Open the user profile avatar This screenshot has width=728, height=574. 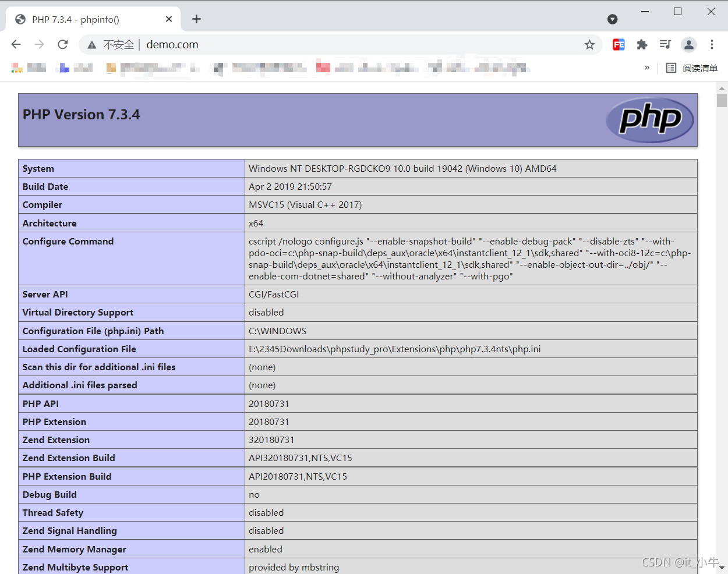(689, 44)
